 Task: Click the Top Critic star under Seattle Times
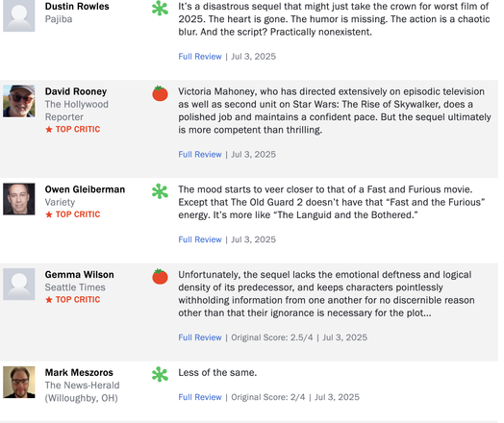(49, 300)
